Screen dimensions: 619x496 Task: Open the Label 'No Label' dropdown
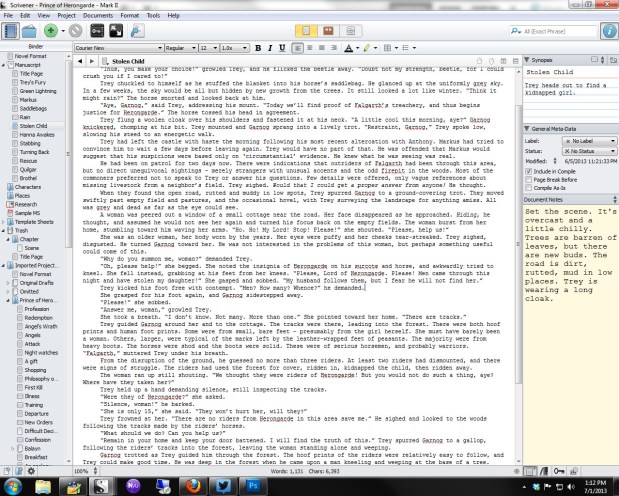point(589,141)
